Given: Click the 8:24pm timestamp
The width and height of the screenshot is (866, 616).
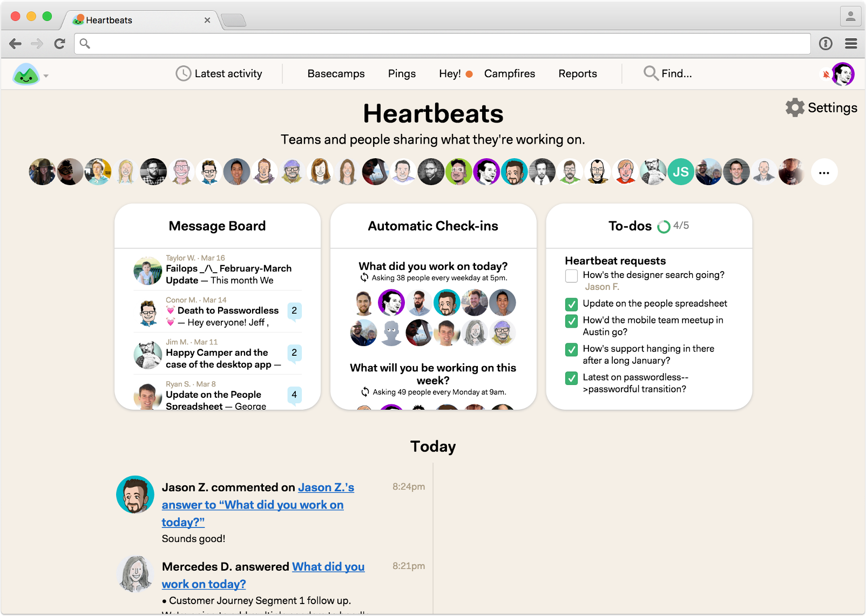Looking at the screenshot, I should (409, 486).
